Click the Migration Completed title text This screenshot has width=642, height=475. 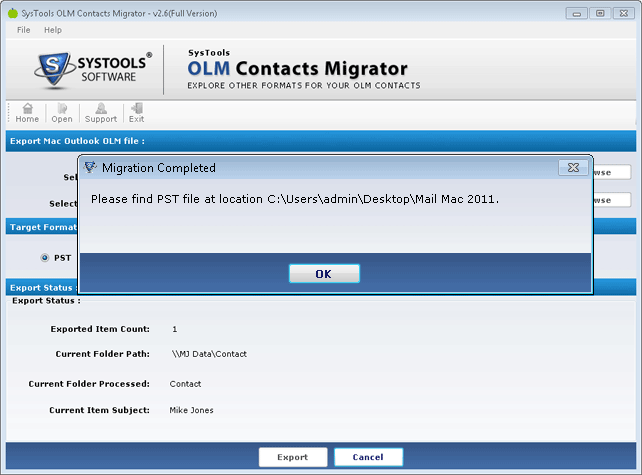159,168
